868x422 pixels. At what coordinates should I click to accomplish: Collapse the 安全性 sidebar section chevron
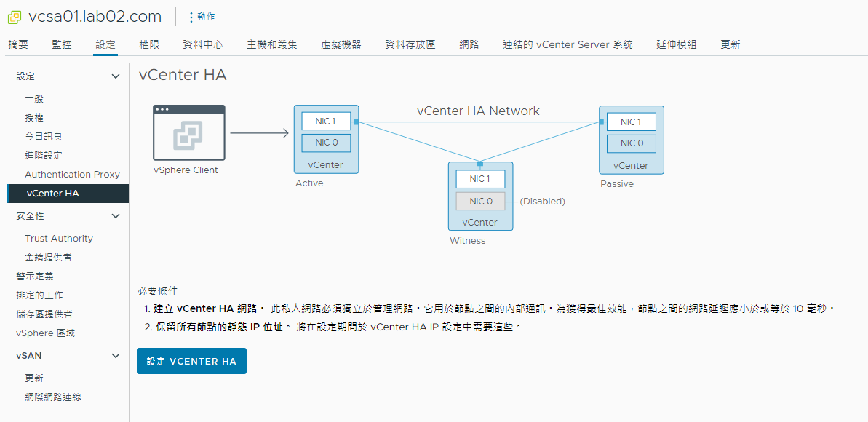pos(116,216)
